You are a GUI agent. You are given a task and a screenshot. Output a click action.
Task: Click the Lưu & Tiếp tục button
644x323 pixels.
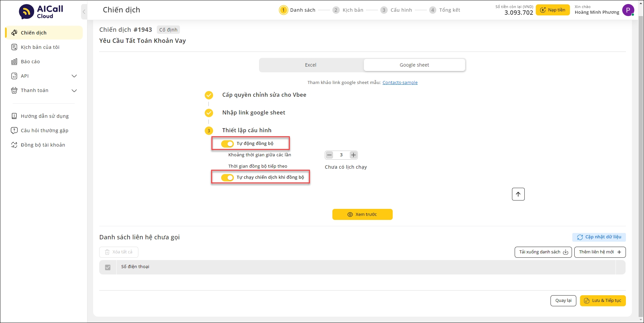[602, 301]
